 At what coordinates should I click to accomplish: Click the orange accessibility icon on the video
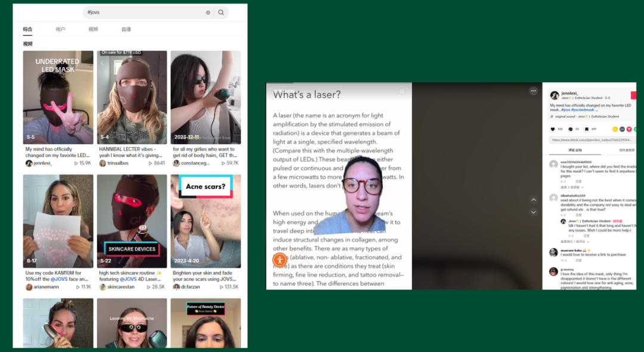point(280,260)
